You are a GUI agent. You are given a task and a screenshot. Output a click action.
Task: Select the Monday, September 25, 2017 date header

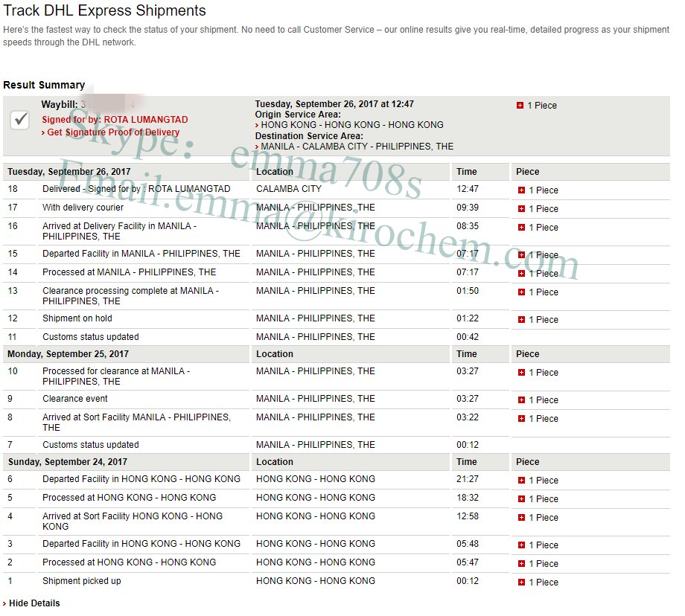click(x=68, y=354)
